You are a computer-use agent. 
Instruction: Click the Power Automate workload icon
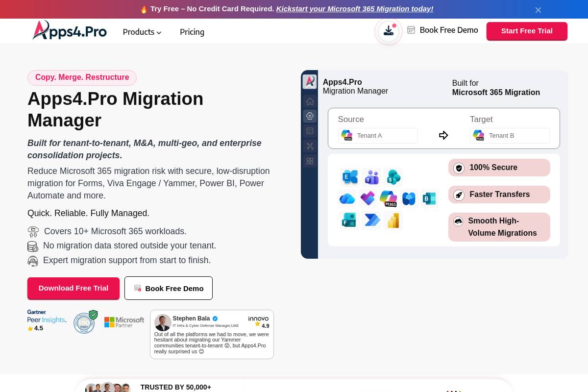[372, 220]
